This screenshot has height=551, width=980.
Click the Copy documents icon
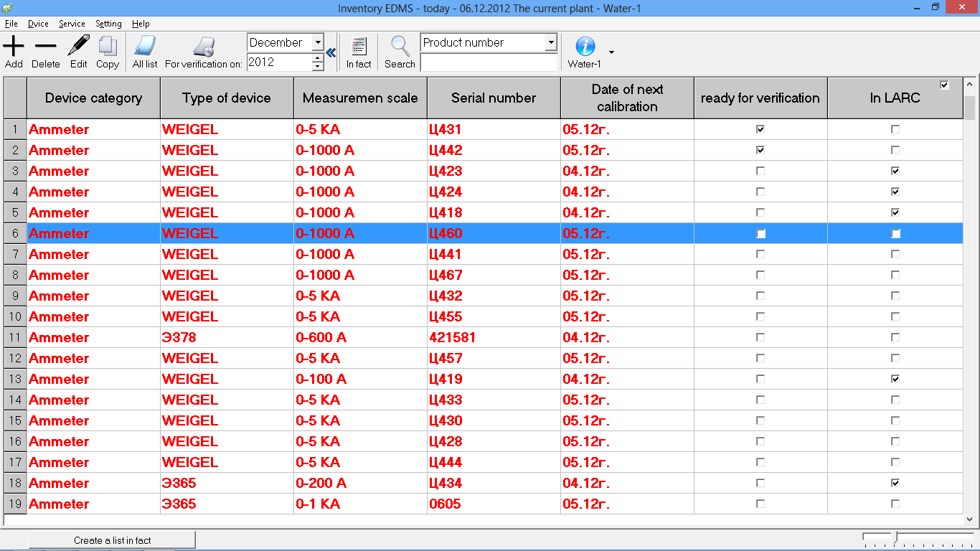pyautogui.click(x=108, y=47)
